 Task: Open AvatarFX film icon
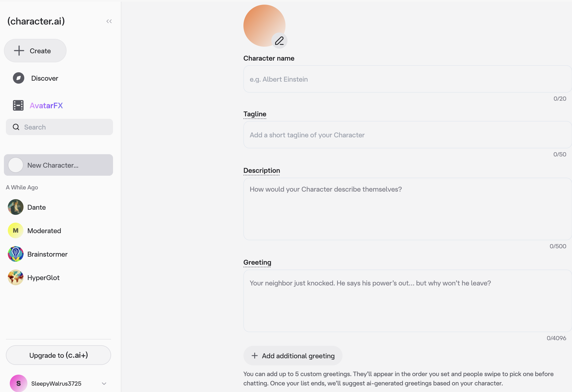(x=18, y=106)
